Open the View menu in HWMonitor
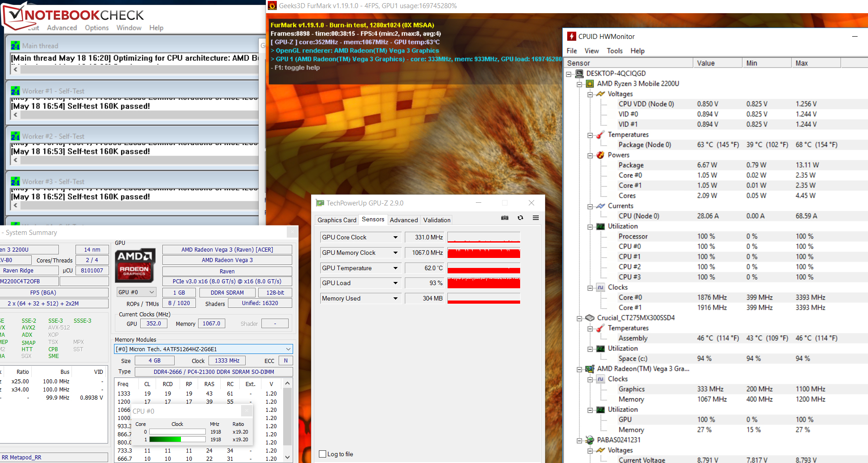Viewport: 868px width, 463px height. pyautogui.click(x=592, y=51)
